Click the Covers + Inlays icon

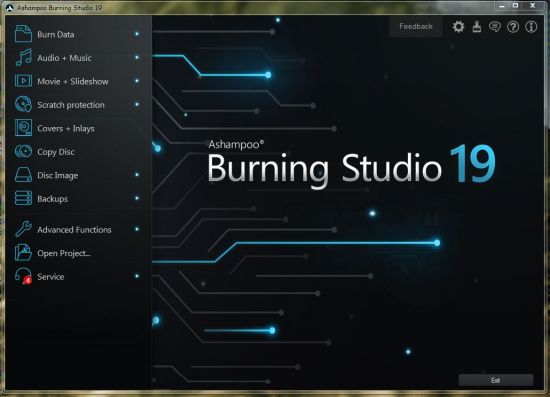pos(23,128)
